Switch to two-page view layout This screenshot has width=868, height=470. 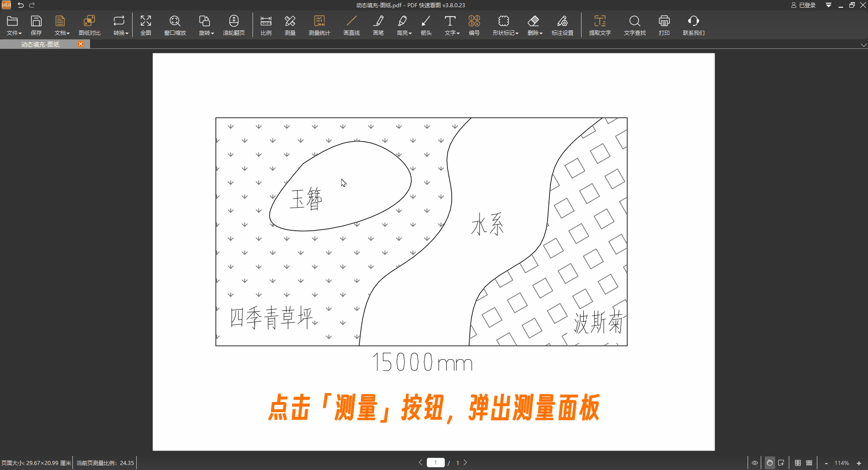[798, 463]
